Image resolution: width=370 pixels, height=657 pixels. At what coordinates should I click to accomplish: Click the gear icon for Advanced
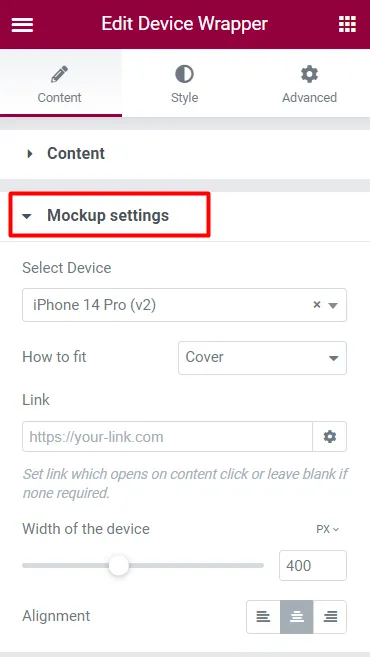(309, 75)
